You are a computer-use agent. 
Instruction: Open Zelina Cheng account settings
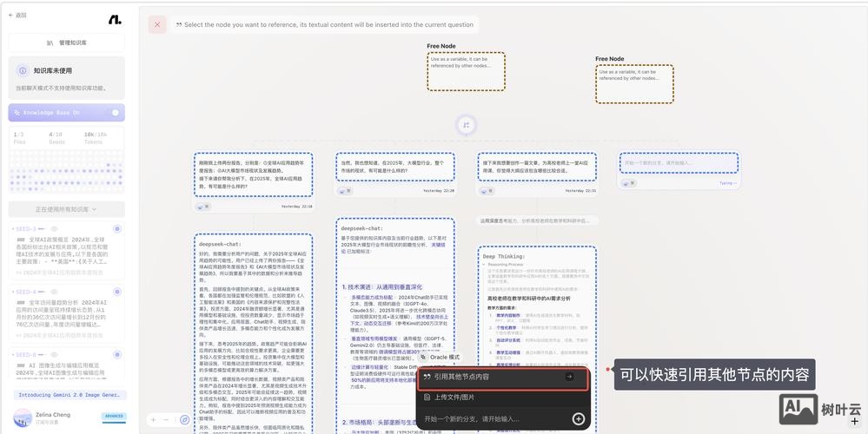click(x=52, y=418)
